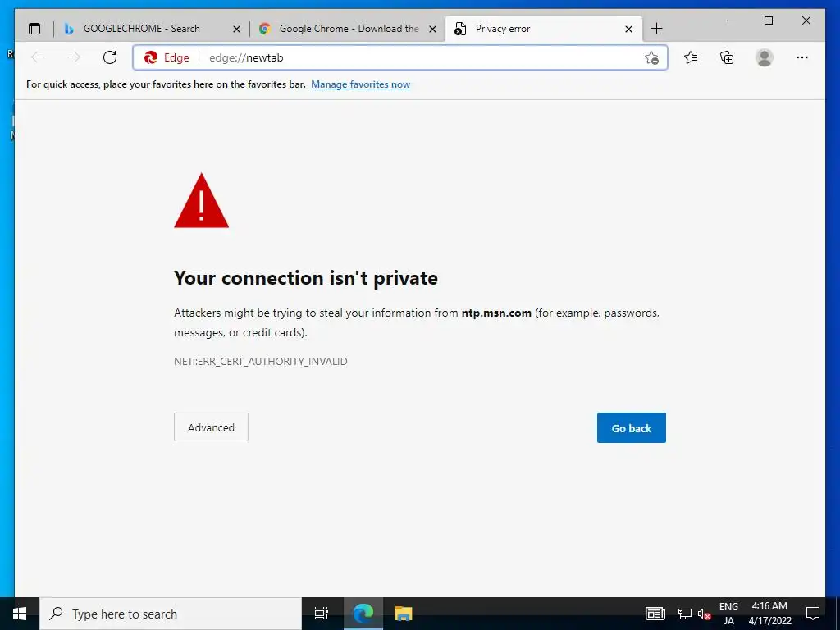Open the notification center icon
The height and width of the screenshot is (630, 840).
(x=813, y=614)
